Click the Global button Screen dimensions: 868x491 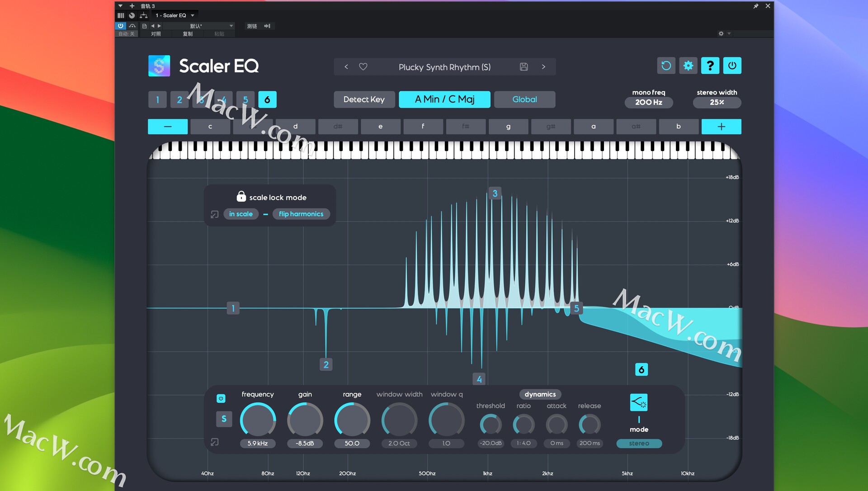coord(524,99)
